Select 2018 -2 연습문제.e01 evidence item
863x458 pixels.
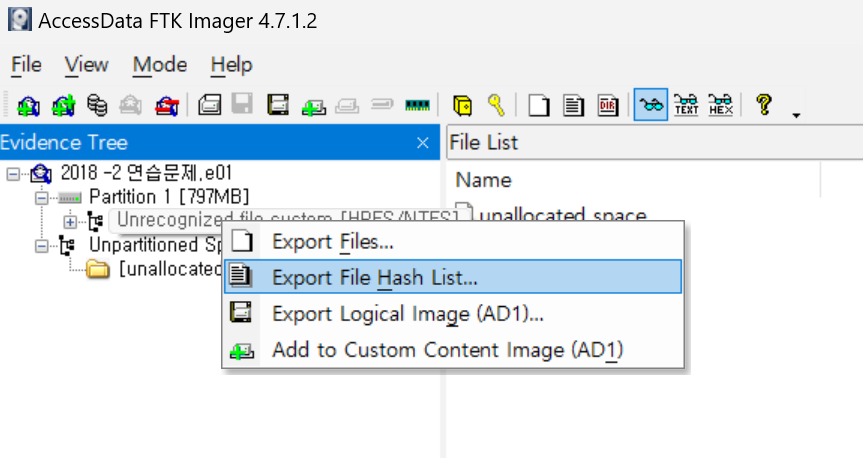146,173
